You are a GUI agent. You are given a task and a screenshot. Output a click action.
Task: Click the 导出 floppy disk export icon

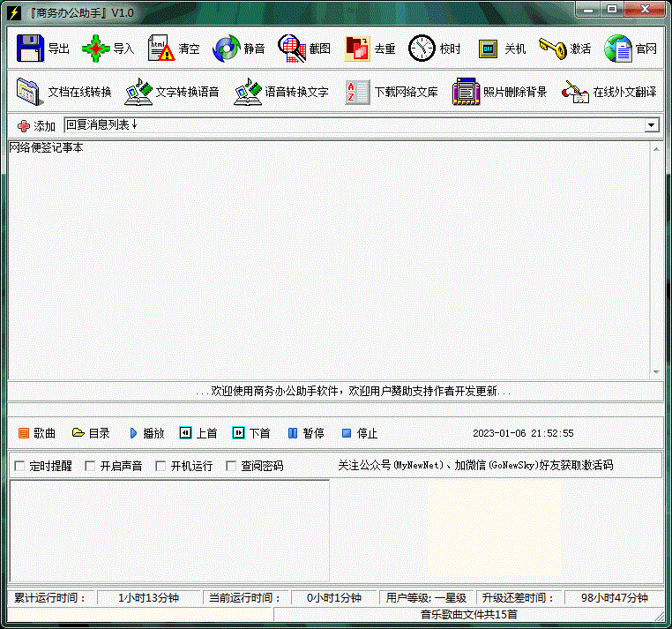pos(30,49)
